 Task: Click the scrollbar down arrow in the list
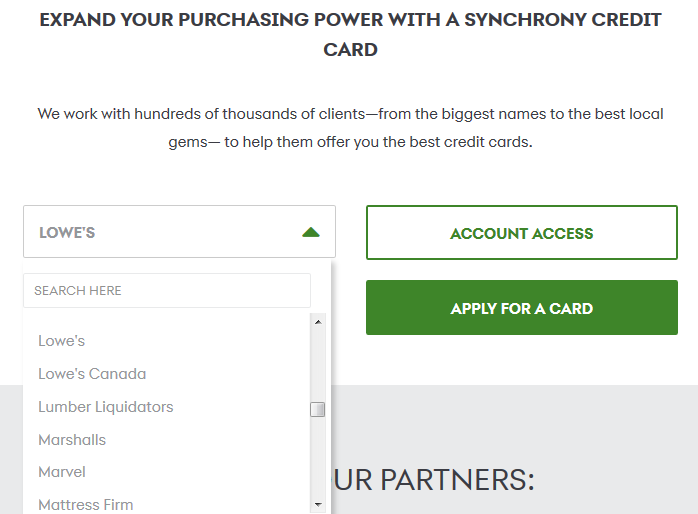point(318,504)
